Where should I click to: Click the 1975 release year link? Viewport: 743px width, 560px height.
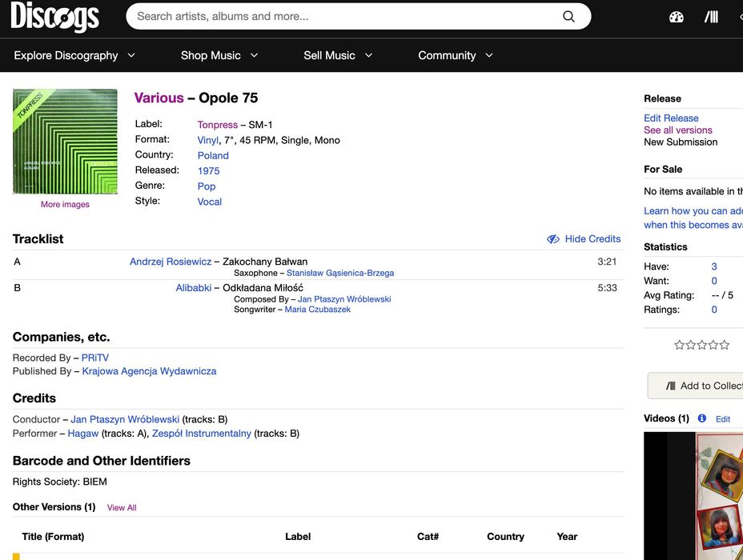[208, 171]
